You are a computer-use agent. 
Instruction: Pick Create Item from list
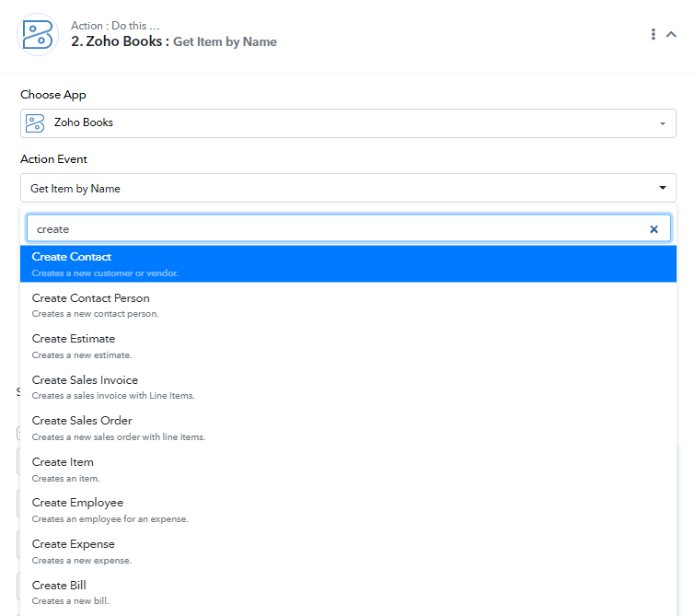348,470
